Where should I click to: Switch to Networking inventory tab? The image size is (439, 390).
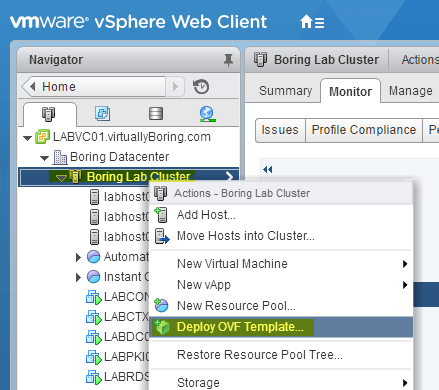tap(207, 114)
